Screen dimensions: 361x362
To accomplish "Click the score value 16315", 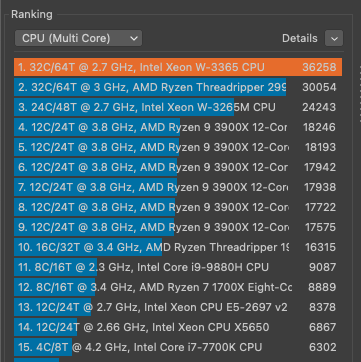I will [x=320, y=247].
